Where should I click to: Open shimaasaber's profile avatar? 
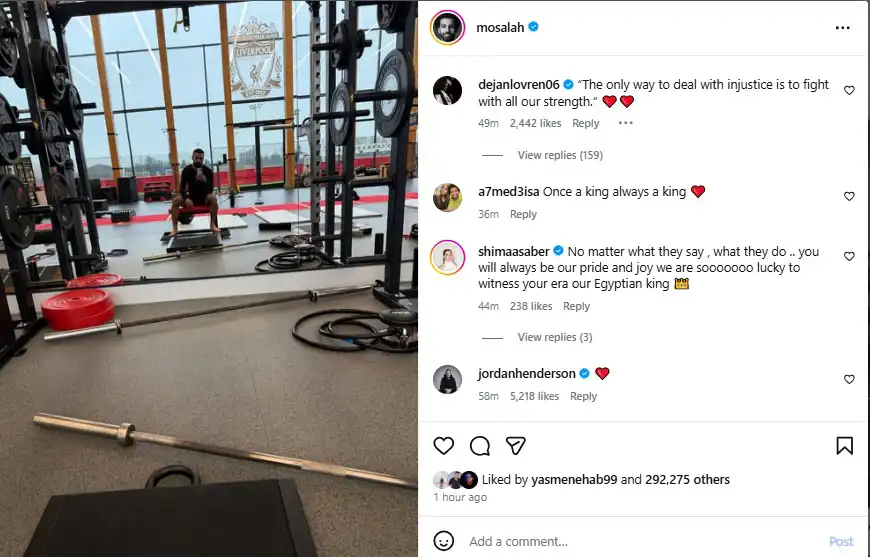click(447, 257)
